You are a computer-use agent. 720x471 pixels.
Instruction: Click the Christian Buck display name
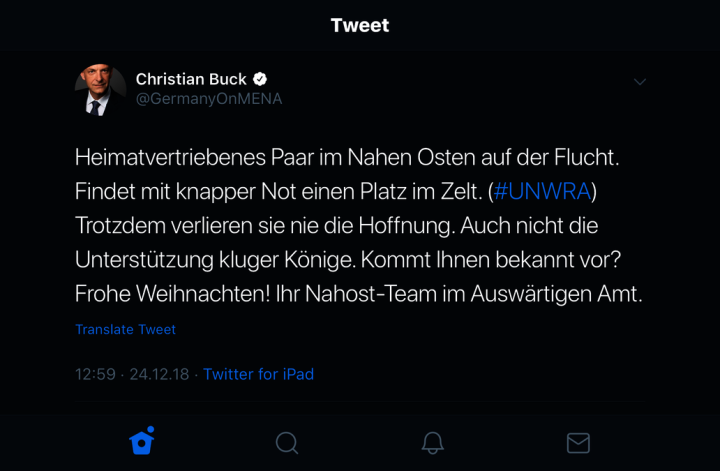[x=191, y=79]
